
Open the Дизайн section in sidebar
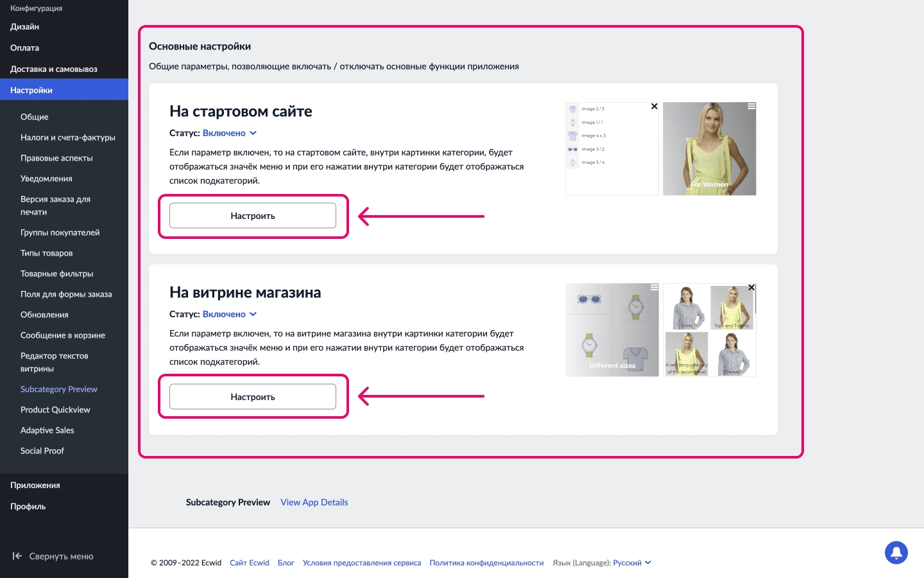25,27
